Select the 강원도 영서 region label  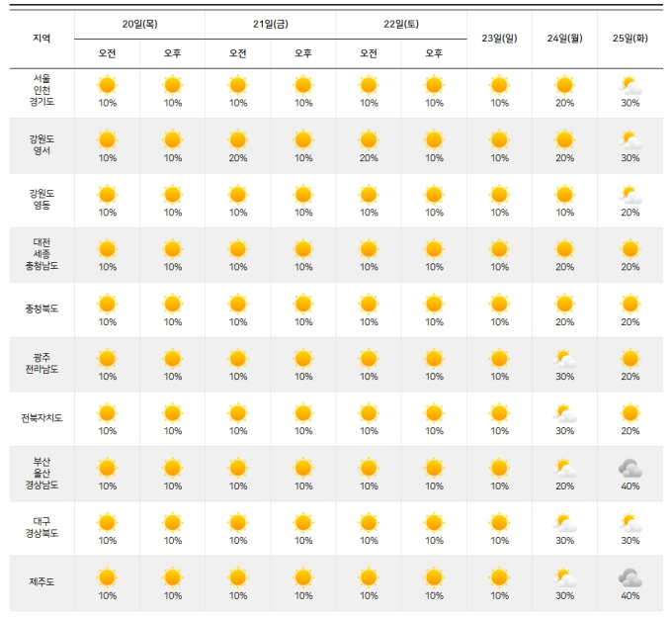pyautogui.click(x=42, y=145)
